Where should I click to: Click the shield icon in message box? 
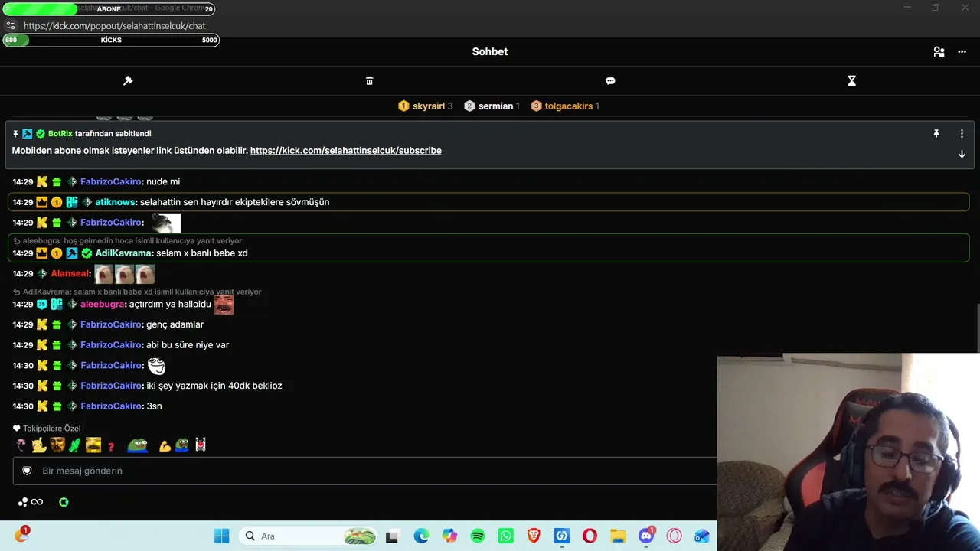[27, 471]
